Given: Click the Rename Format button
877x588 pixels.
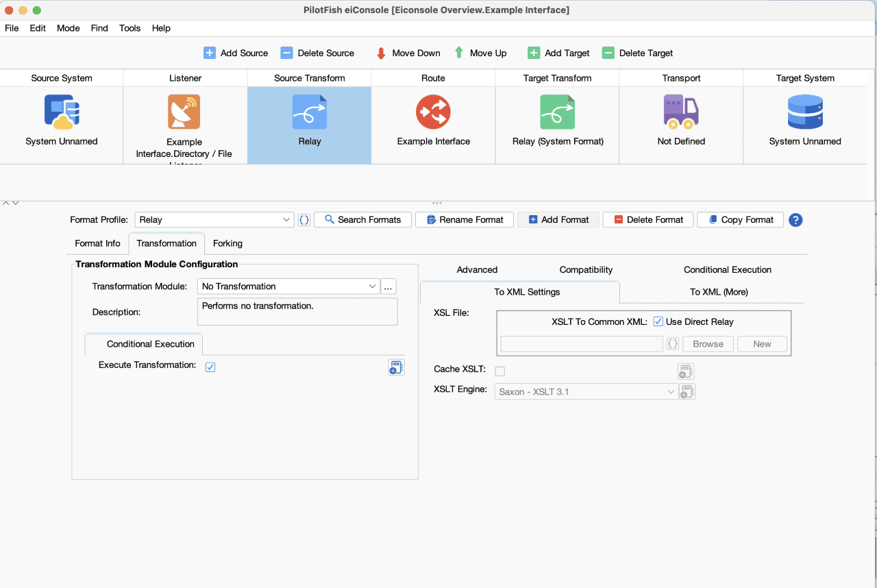Looking at the screenshot, I should (465, 220).
